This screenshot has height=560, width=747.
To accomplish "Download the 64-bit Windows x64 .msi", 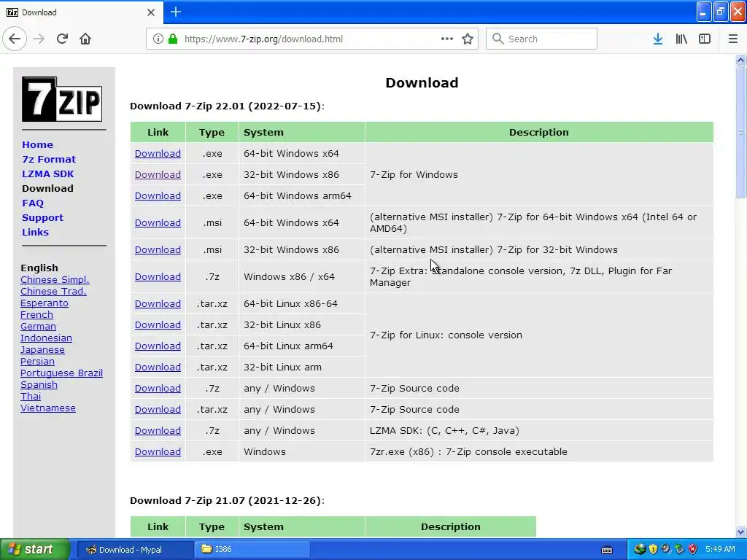I will click(x=158, y=222).
